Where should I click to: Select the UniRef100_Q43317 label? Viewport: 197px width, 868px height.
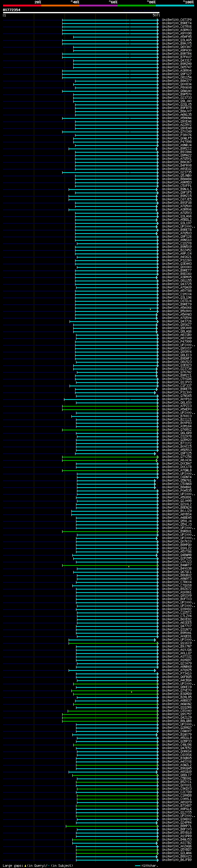click(176, 60)
